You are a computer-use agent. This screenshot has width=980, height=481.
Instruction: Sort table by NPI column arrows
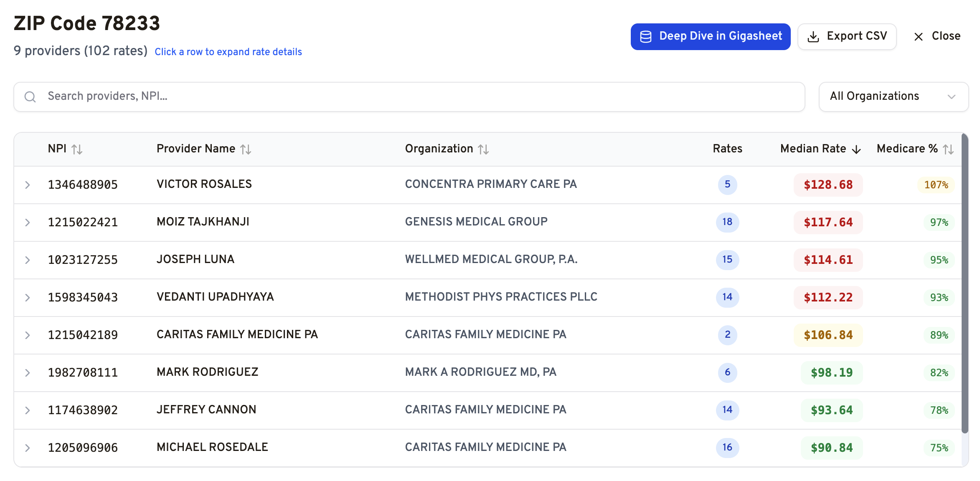coord(77,149)
